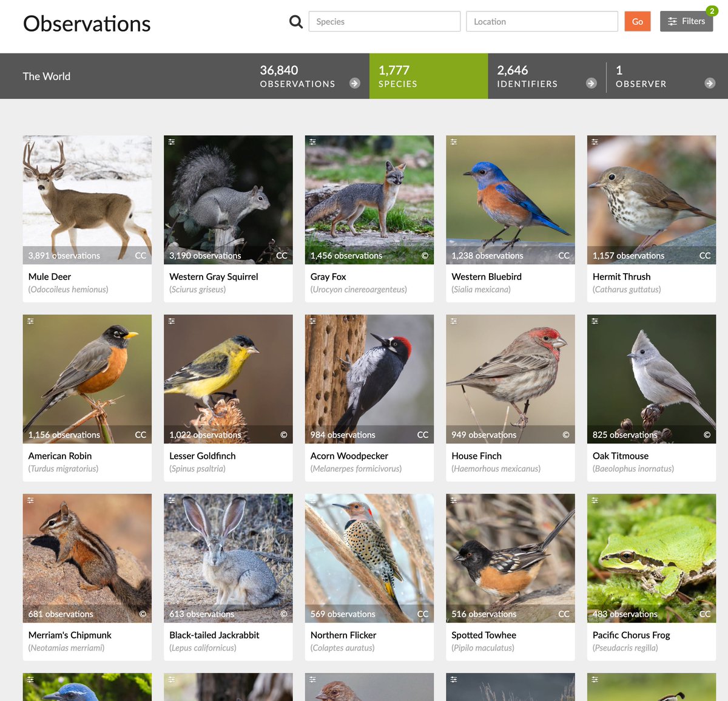
Task: Open the Hermit Thrush photo thumbnail
Action: (652, 200)
